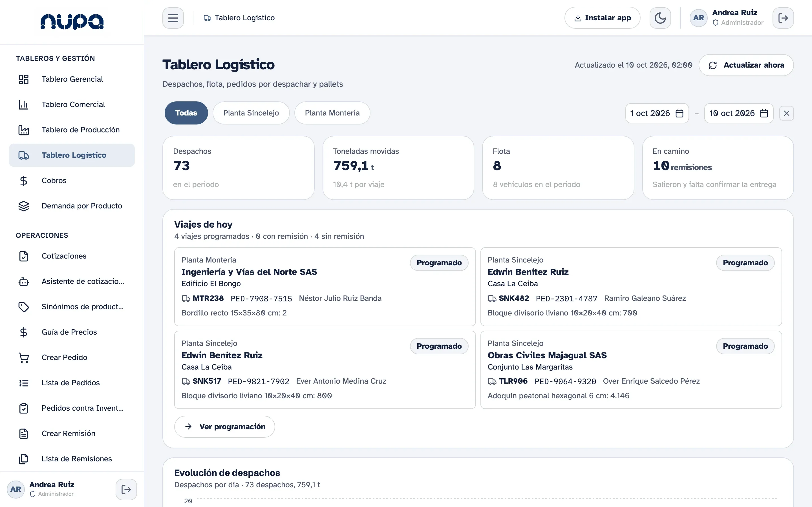The height and width of the screenshot is (507, 812).
Task: Open Tablero Gerencial grid icon
Action: point(23,79)
